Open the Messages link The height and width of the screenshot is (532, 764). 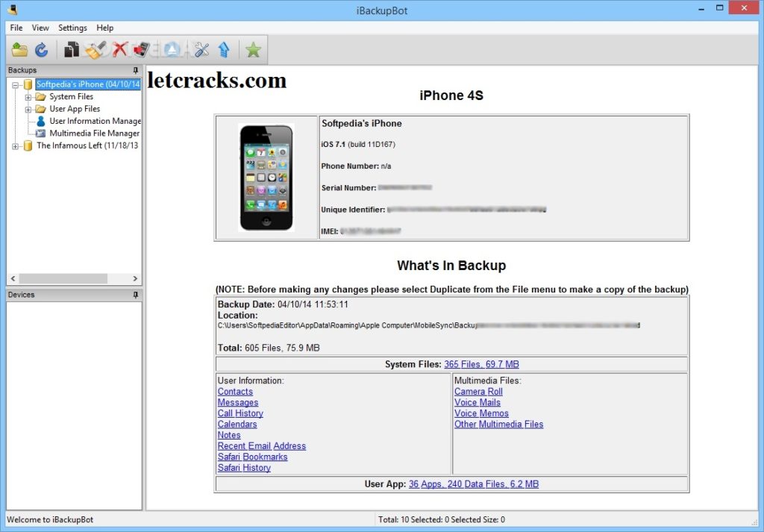[238, 402]
